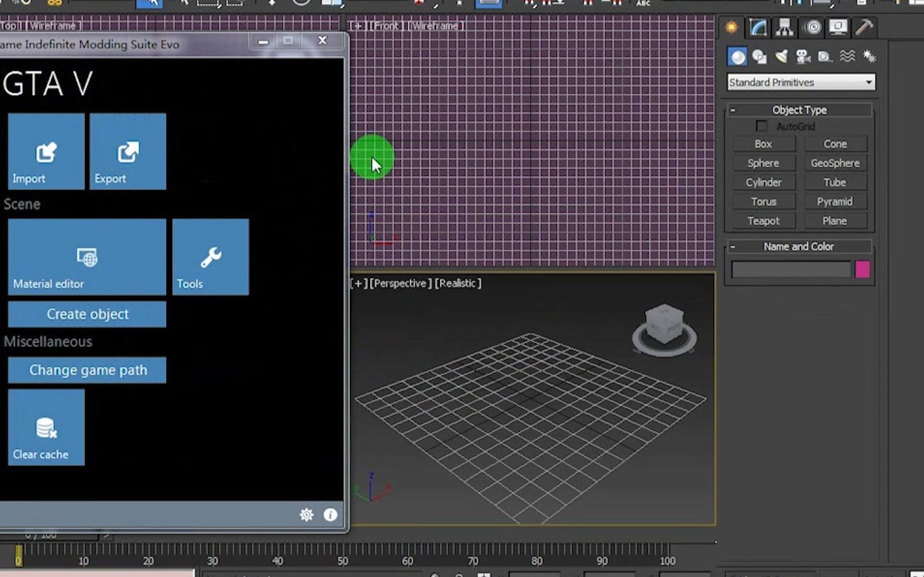
Task: Open Front viewport's Wireframe shading menu
Action: [x=436, y=26]
